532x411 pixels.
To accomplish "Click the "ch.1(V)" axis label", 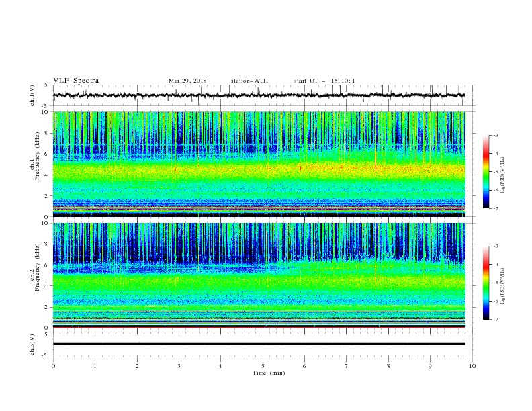I will 32,95.
